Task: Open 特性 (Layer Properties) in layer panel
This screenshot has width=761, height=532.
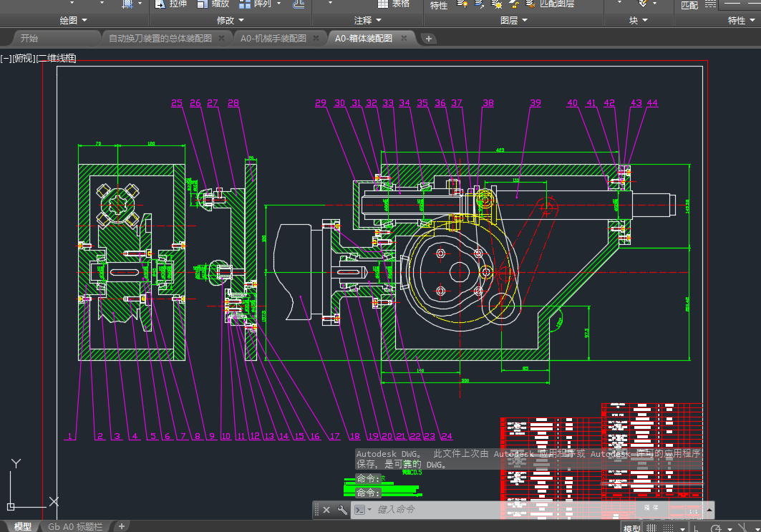Action: tap(439, 5)
